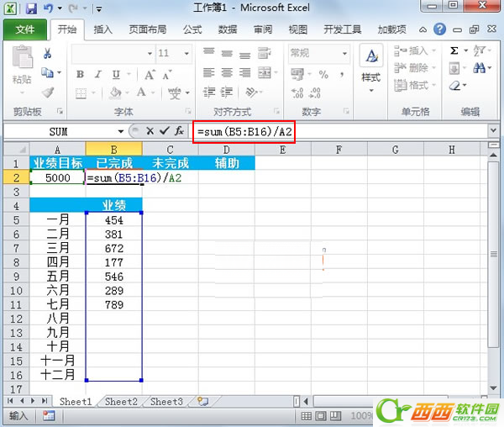Click the Increase Decimal icon

tap(297, 93)
